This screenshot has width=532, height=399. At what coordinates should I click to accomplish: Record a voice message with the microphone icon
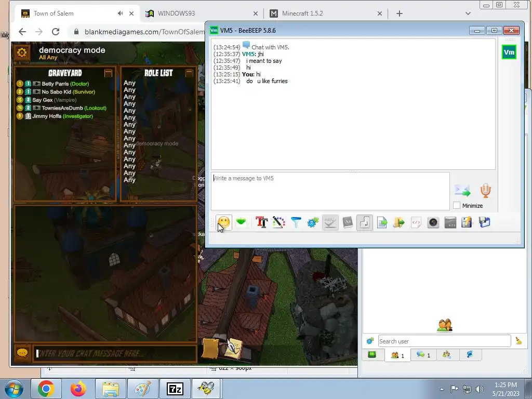(486, 190)
